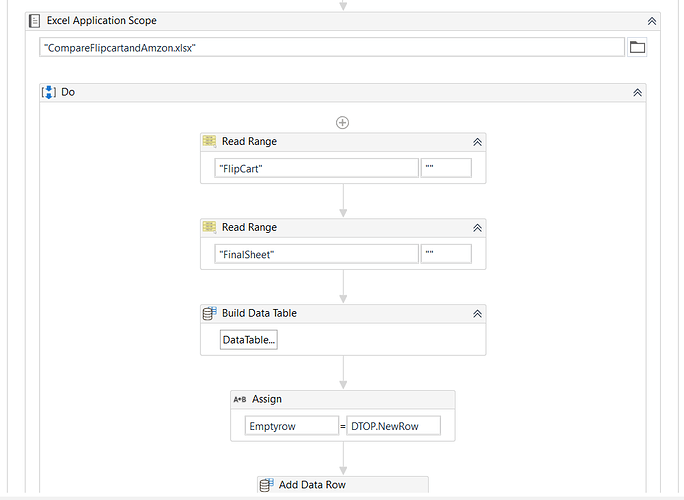Image resolution: width=684 pixels, height=500 pixels.
Task: Click the Excel Application Scope activity icon
Action: click(34, 21)
